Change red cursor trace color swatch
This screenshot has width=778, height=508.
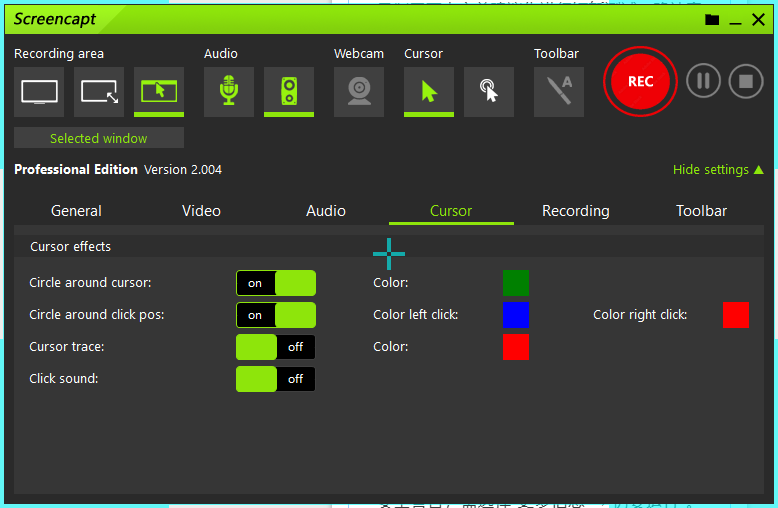coord(516,347)
